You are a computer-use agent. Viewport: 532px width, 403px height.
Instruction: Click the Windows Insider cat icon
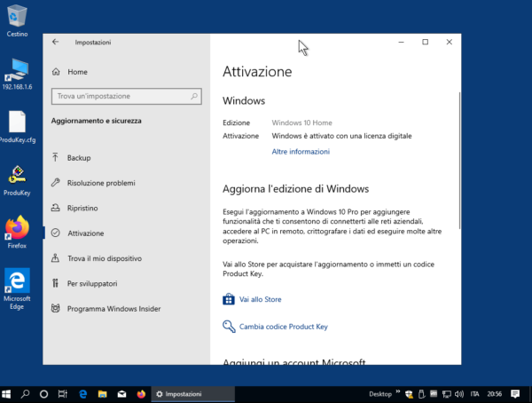tap(55, 308)
